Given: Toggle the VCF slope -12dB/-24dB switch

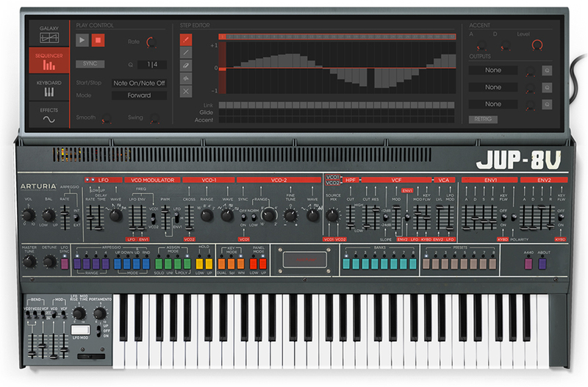Looking at the screenshot, I should tap(385, 217).
